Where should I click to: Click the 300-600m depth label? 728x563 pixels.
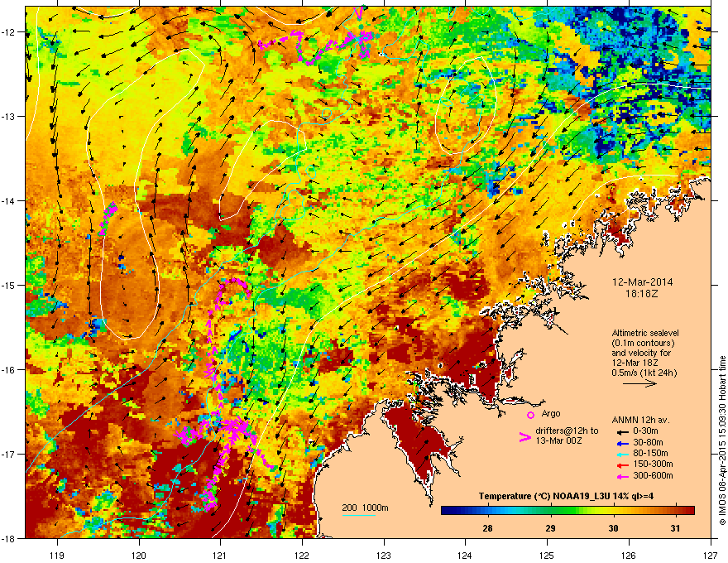(653, 476)
